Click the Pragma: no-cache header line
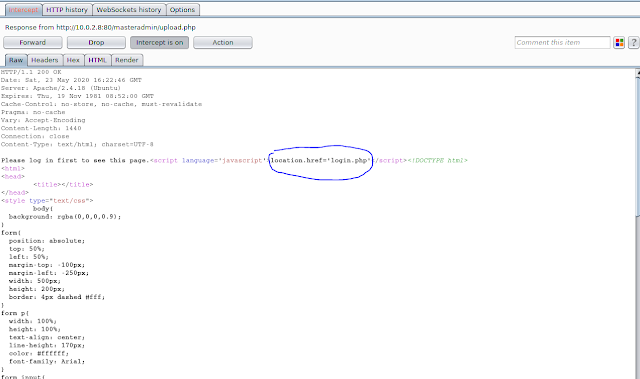 (33, 112)
